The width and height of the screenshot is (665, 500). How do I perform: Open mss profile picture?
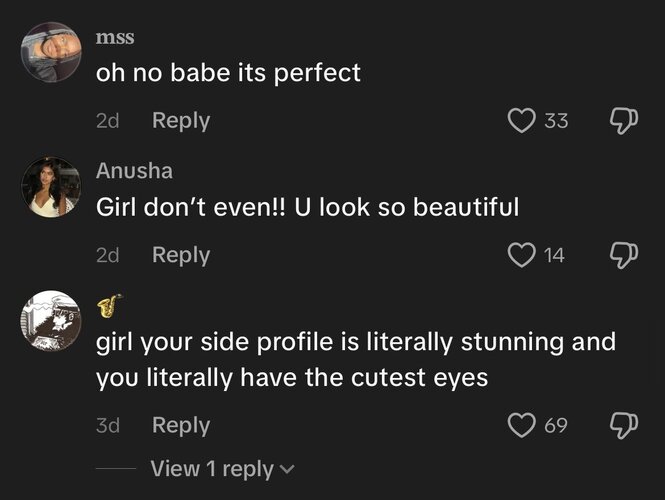click(x=51, y=52)
